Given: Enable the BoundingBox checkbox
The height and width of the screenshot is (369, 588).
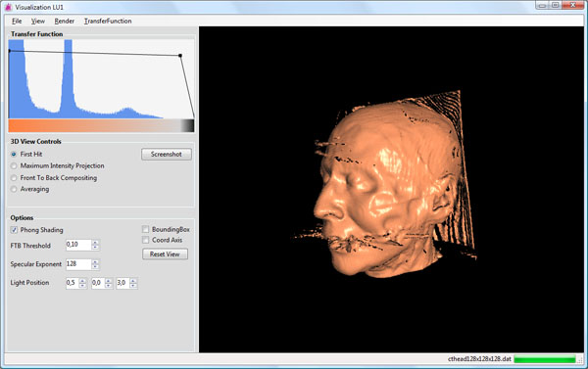Looking at the screenshot, I should pyautogui.click(x=145, y=229).
